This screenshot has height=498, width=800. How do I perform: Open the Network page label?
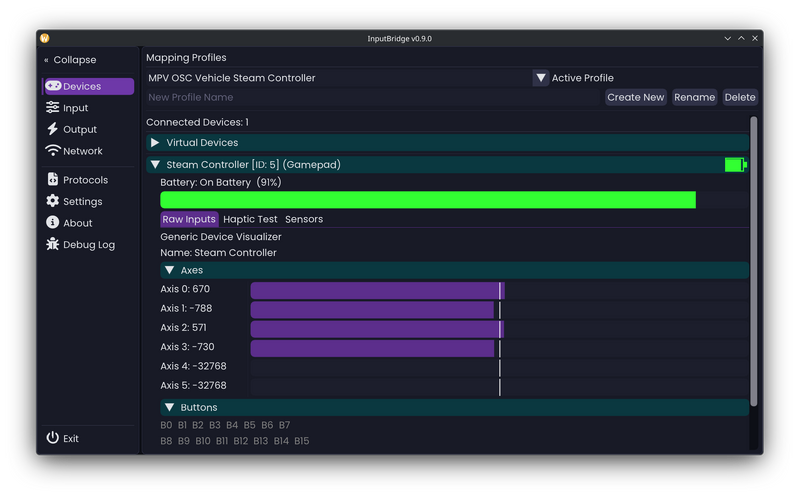click(x=83, y=151)
